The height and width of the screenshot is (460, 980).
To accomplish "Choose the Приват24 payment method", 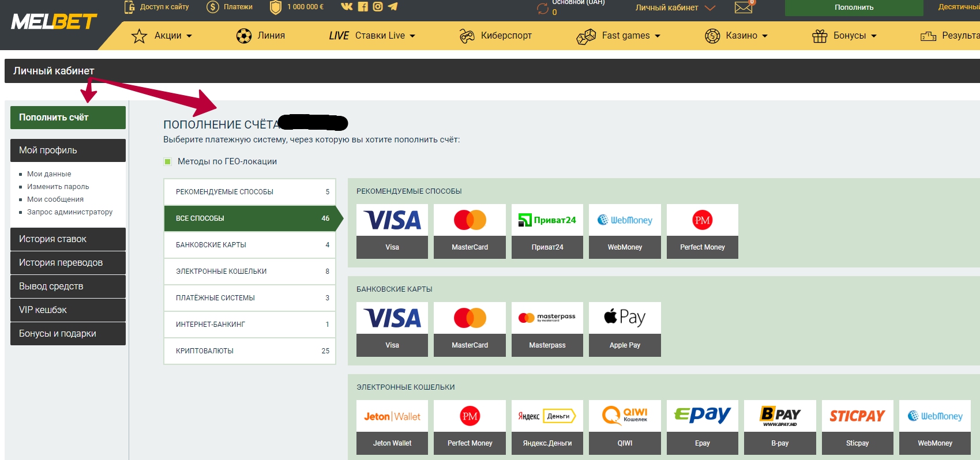I will (x=547, y=231).
